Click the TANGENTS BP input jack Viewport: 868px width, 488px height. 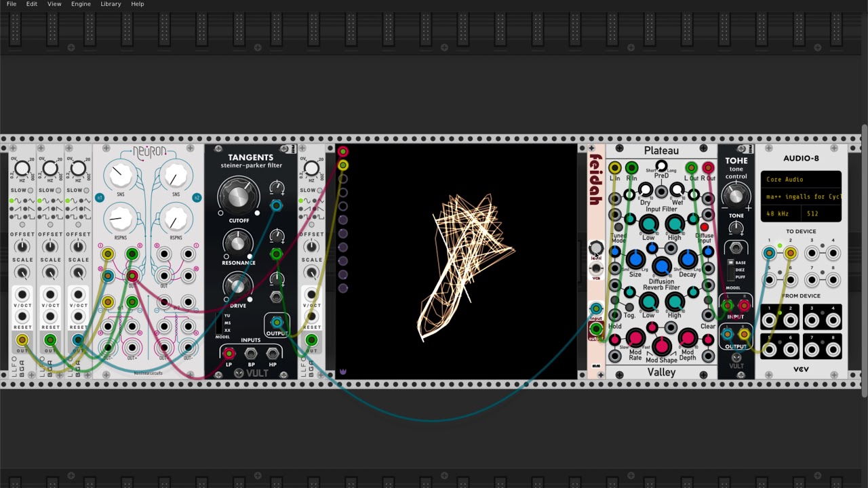(251, 354)
